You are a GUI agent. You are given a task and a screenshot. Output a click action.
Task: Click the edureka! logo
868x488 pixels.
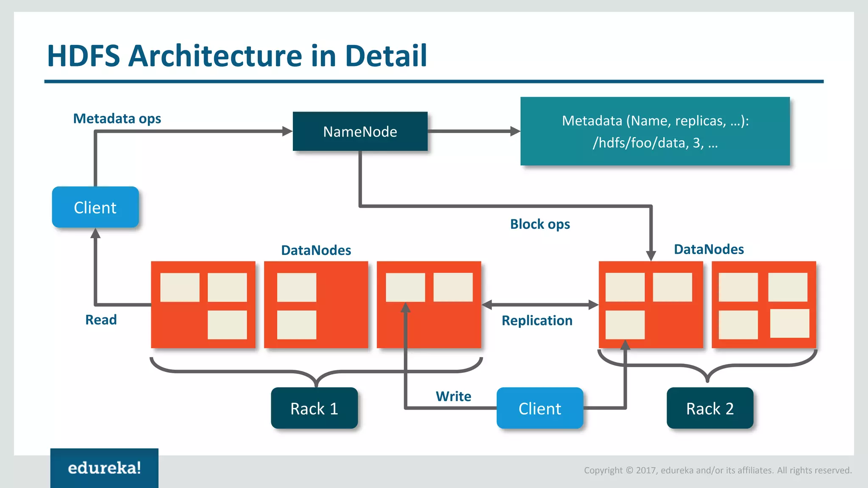(104, 468)
